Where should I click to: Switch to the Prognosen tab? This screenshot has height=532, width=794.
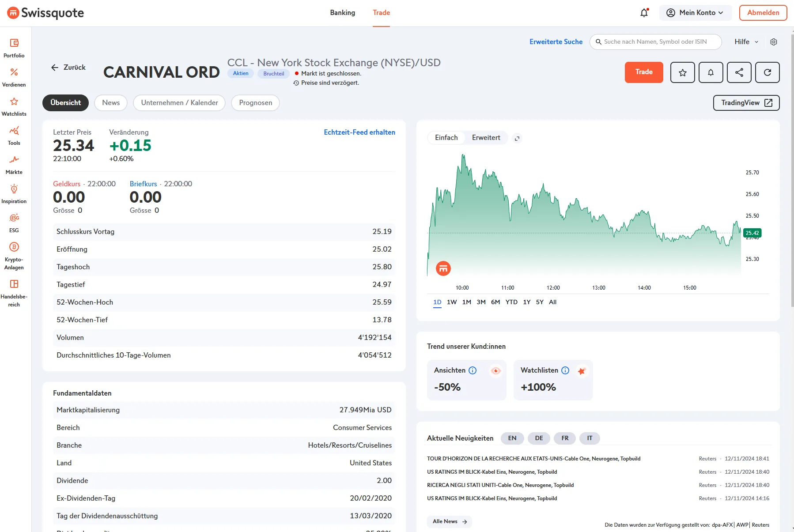(x=255, y=103)
